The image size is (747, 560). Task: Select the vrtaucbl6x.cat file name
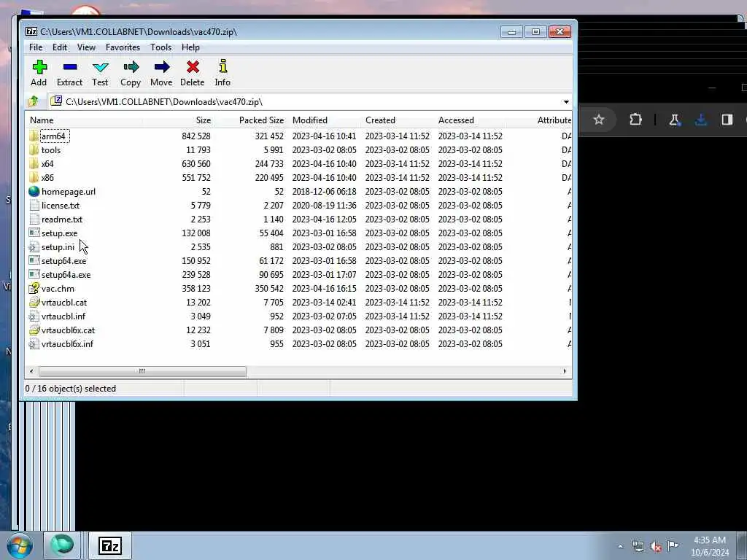(68, 330)
